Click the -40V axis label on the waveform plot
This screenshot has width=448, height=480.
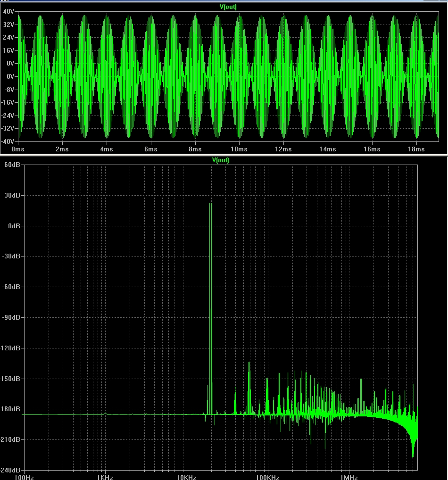pyautogui.click(x=8, y=141)
